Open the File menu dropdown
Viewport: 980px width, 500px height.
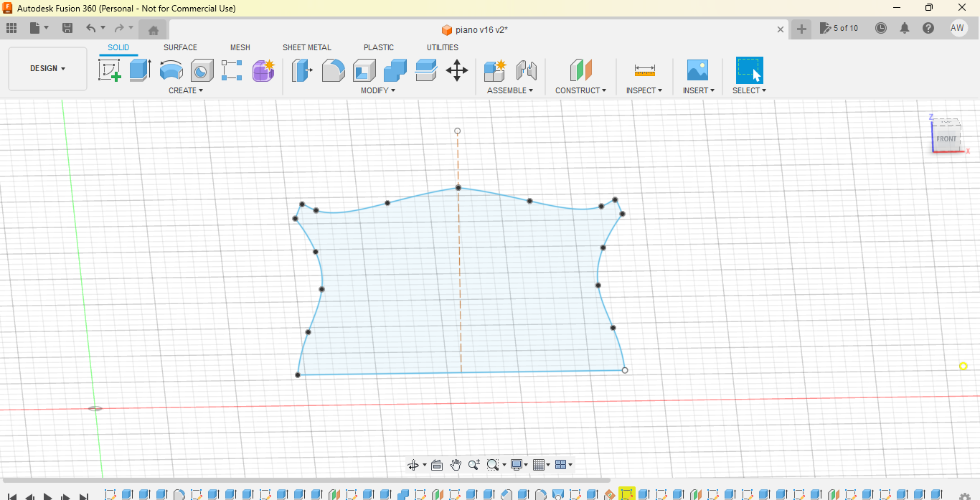pyautogui.click(x=39, y=28)
